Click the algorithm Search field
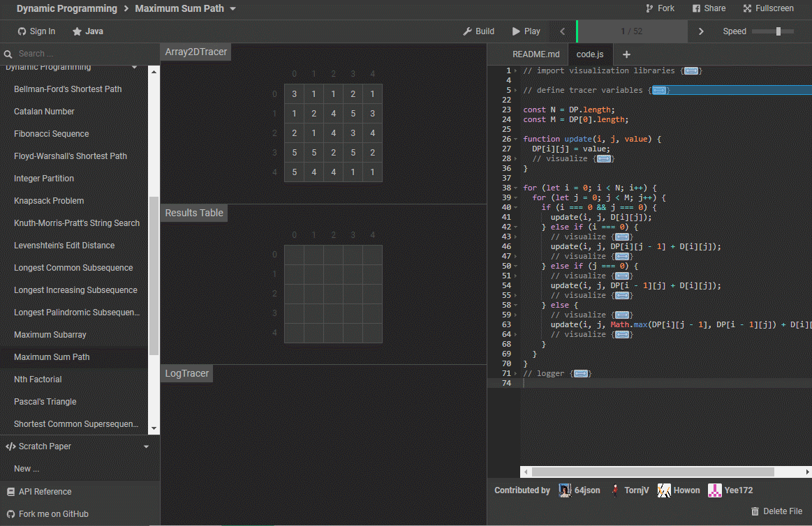 click(77, 54)
